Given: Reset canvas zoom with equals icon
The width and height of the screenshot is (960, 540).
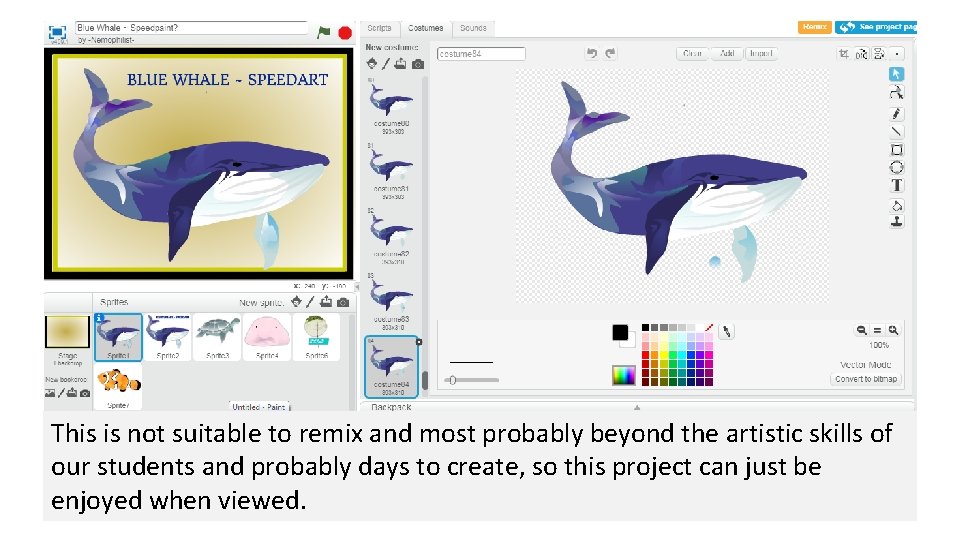Looking at the screenshot, I should (877, 331).
